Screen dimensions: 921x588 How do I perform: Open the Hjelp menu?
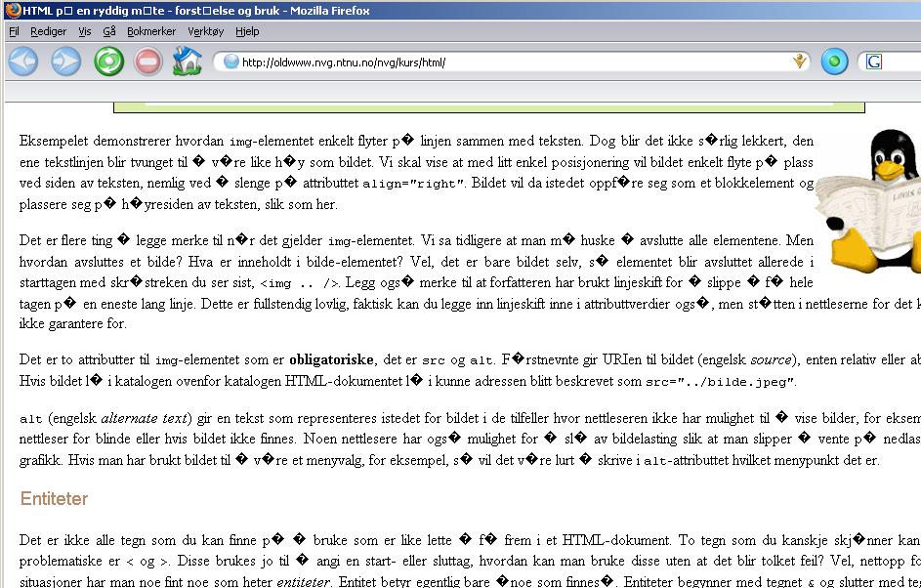[x=247, y=31]
